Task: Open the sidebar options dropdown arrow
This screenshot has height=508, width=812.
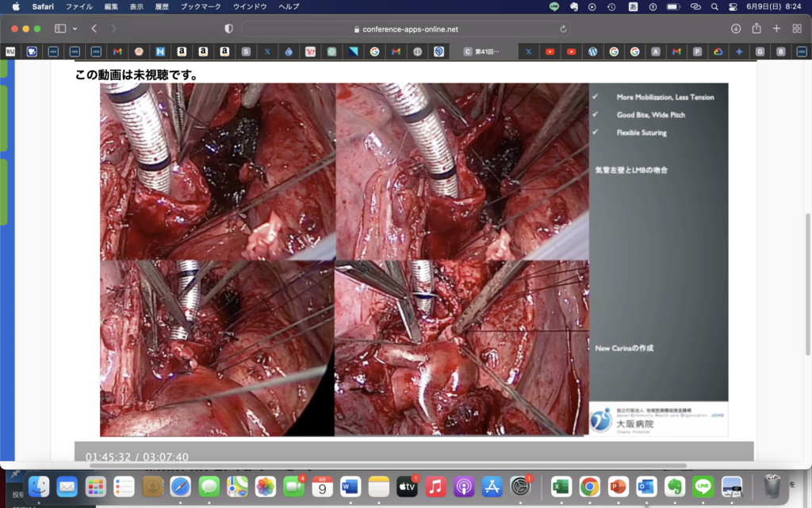Action: [75, 29]
